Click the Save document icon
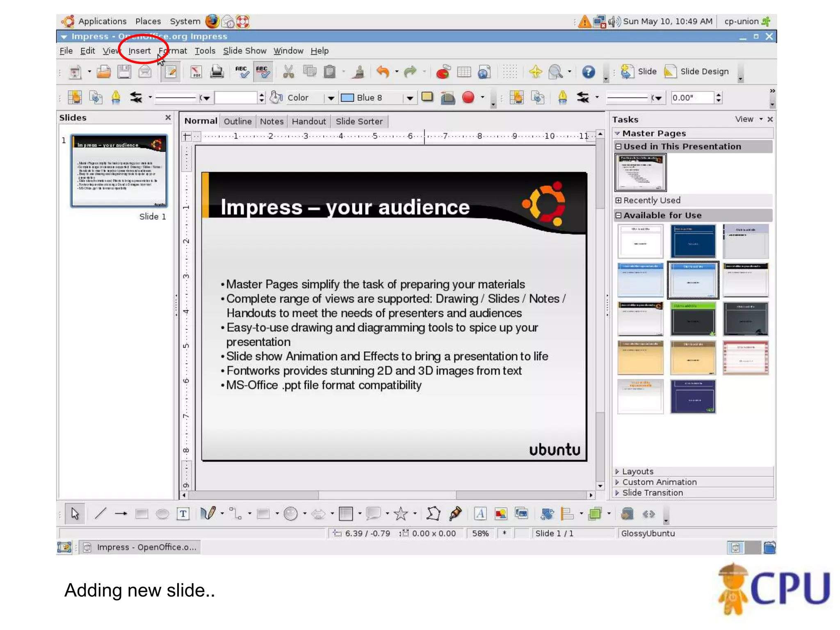The width and height of the screenshot is (840, 630). click(124, 72)
